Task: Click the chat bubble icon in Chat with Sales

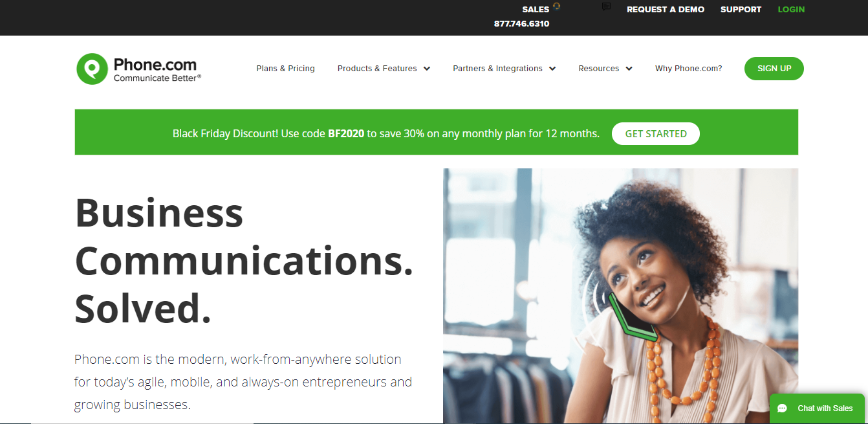Action: click(783, 408)
